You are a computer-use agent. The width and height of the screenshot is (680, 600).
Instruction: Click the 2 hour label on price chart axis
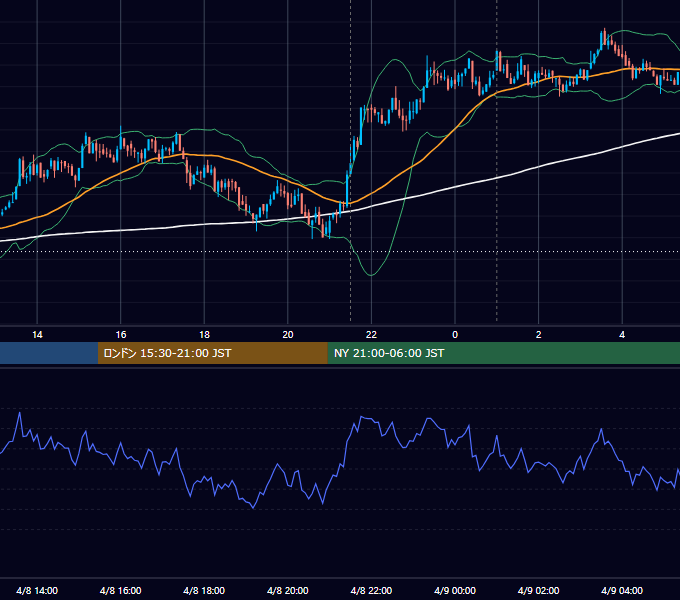point(538,335)
